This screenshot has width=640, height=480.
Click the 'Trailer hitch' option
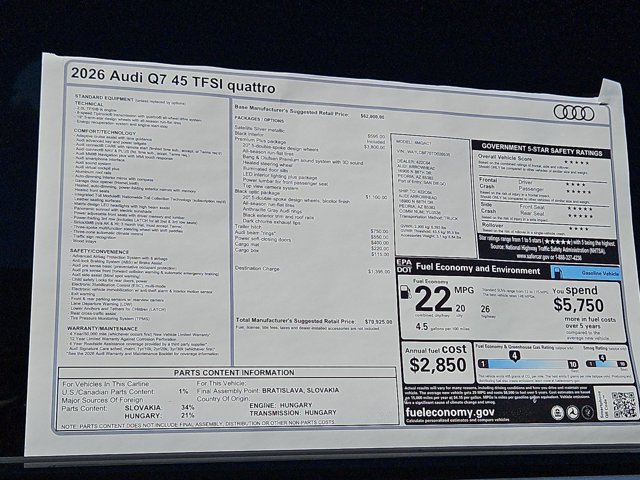pos(248,226)
